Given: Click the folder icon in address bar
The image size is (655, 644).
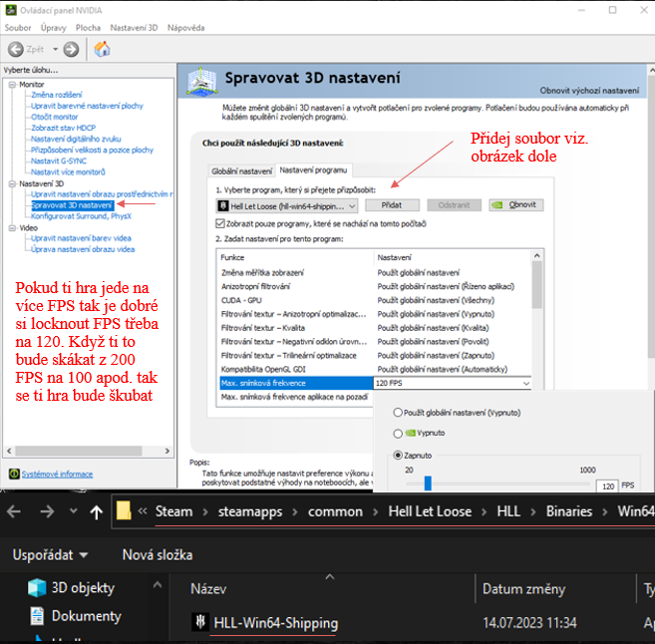Looking at the screenshot, I should tap(124, 510).
